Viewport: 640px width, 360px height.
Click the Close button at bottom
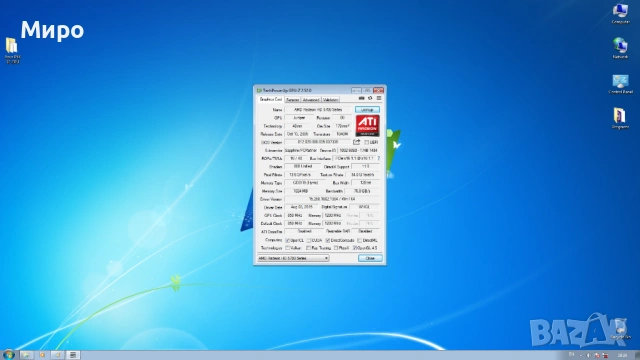coord(370,258)
